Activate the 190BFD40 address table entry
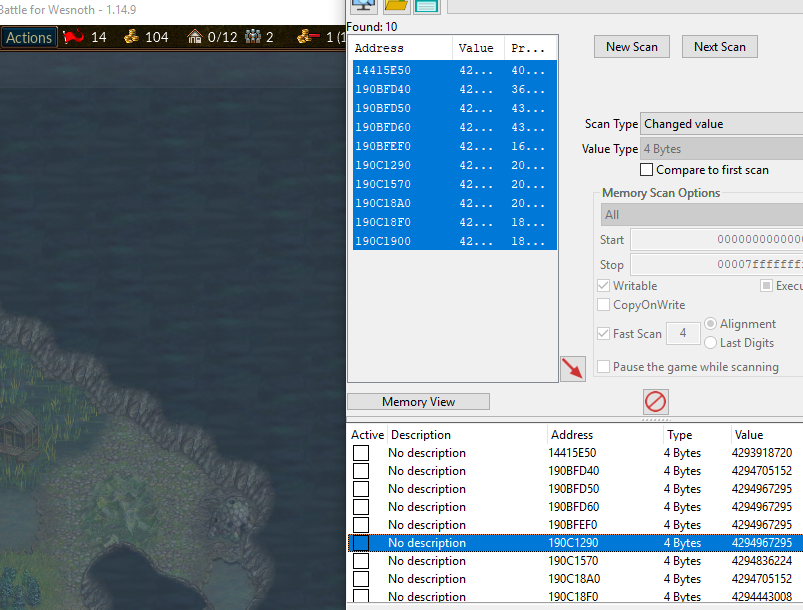 coord(361,471)
